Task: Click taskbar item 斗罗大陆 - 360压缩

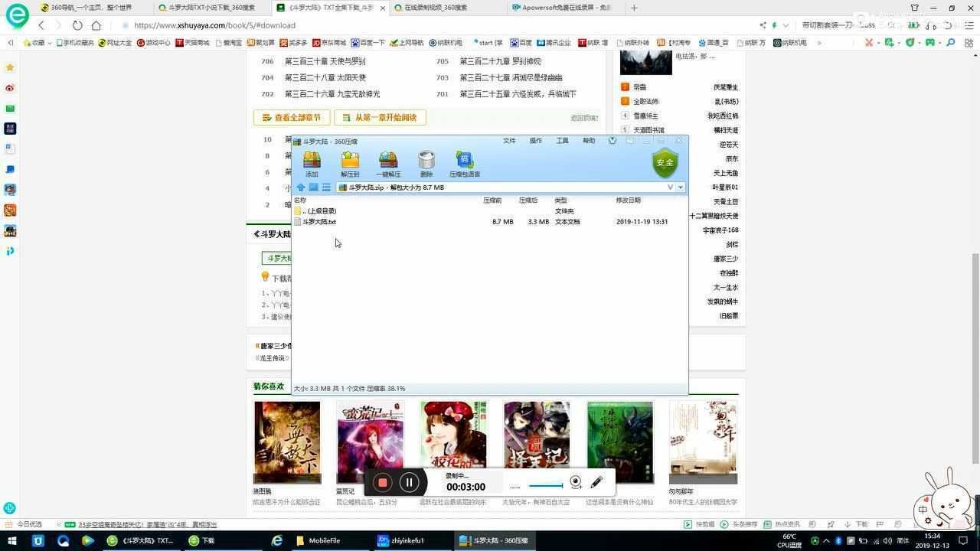Action: click(x=494, y=540)
